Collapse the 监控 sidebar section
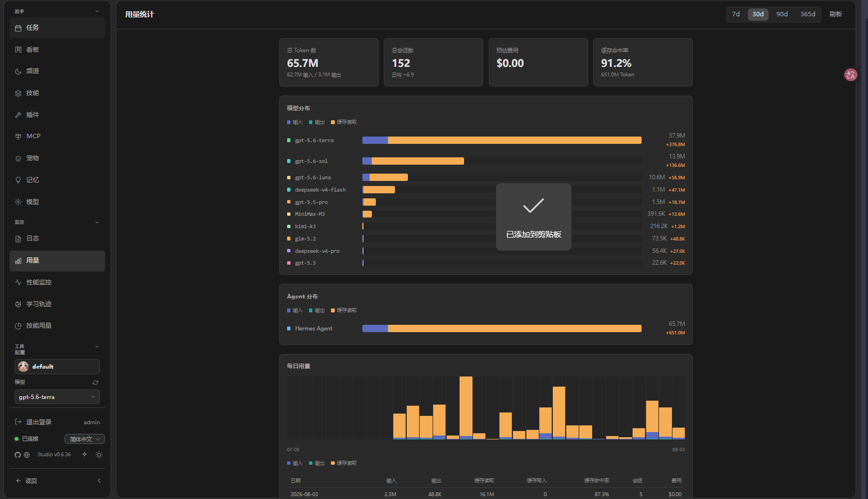Screen dimensions: 868x499 point(97,223)
